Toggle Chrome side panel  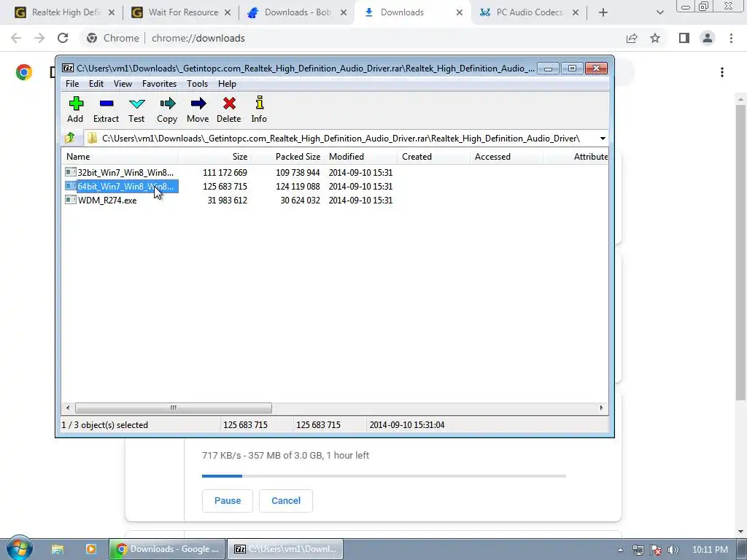pos(684,38)
